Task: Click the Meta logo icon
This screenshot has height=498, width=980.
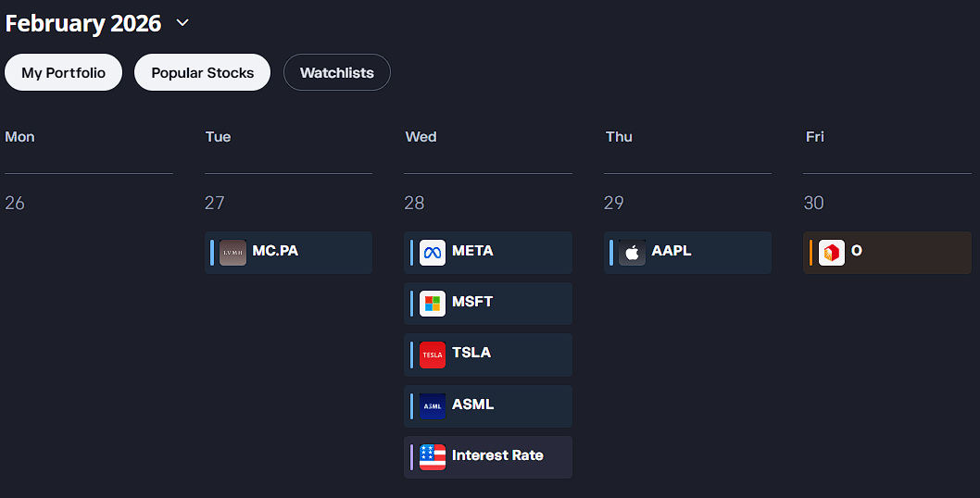Action: click(x=433, y=253)
